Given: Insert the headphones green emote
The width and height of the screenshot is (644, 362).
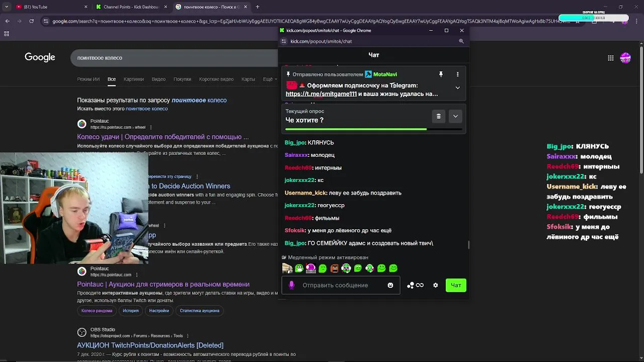Looking at the screenshot, I should [346, 268].
